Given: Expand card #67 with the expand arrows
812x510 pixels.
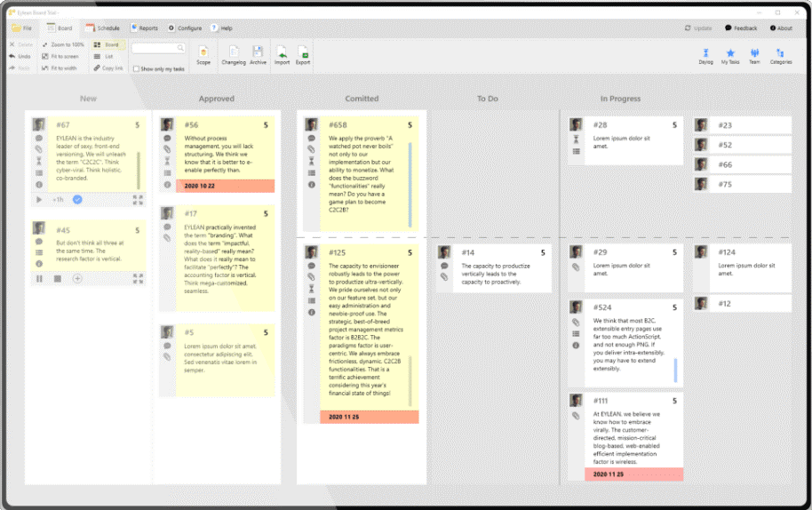Looking at the screenshot, I should pyautogui.click(x=138, y=199).
